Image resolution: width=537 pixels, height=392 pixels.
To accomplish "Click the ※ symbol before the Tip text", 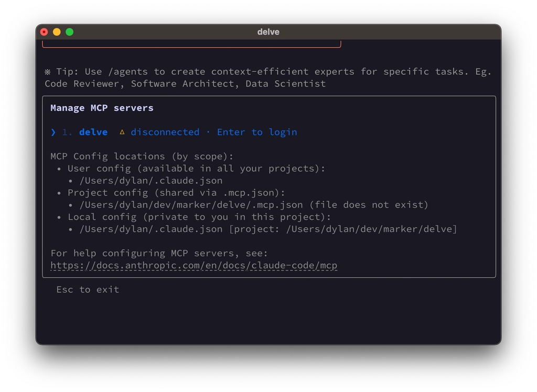I will (48, 71).
